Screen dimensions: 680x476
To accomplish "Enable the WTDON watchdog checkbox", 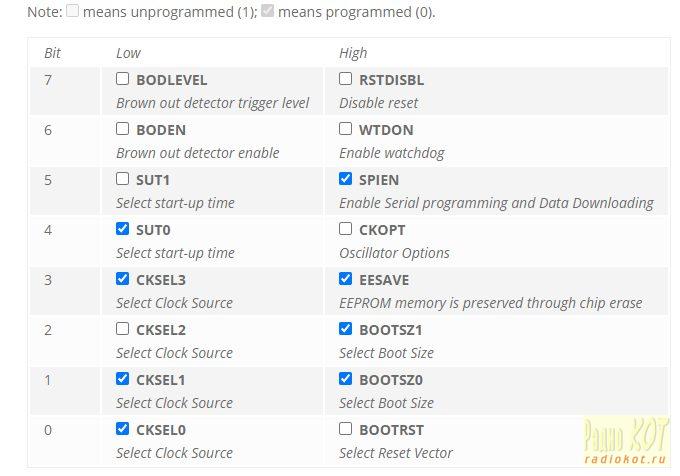I will 345,129.
